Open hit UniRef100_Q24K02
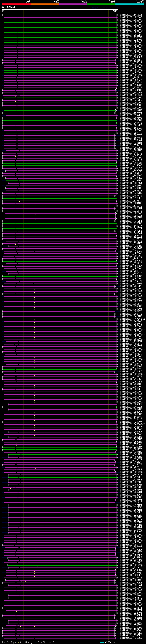 pyautogui.click(x=131, y=40)
